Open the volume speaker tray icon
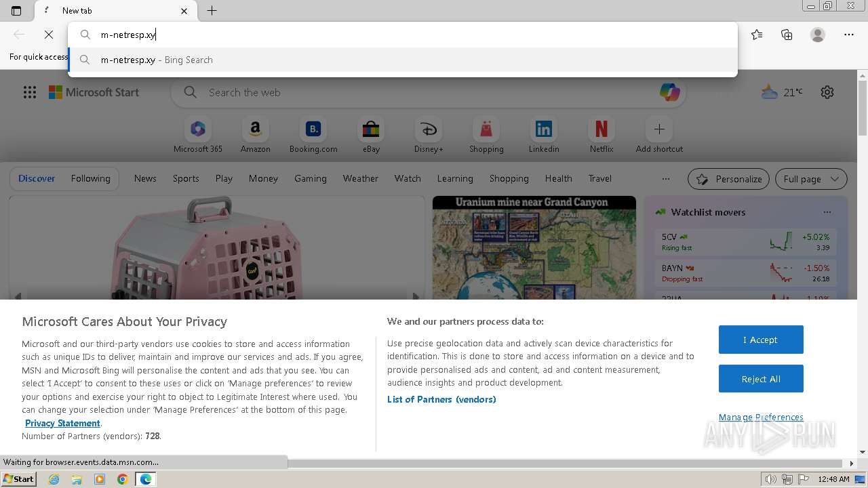Viewport: 868px width, 488px height. [x=771, y=479]
